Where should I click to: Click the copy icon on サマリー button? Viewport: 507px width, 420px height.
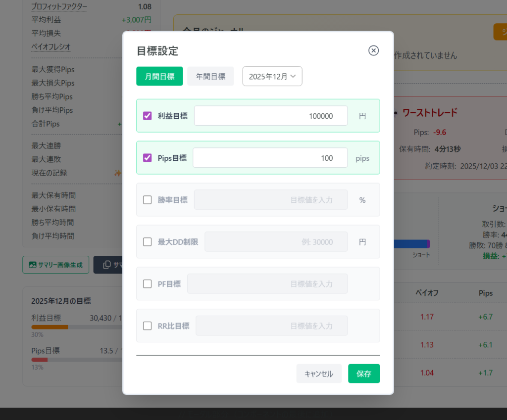[106, 265]
